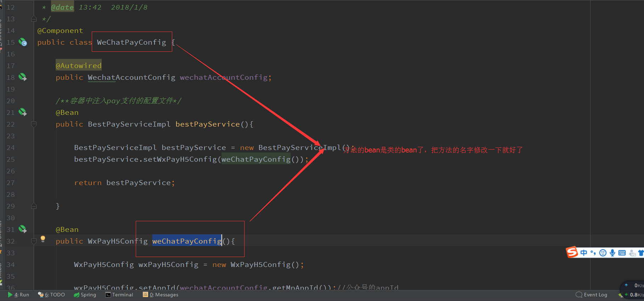Click the WechatAccountConfig type on line 18
644x301 pixels.
click(x=131, y=77)
